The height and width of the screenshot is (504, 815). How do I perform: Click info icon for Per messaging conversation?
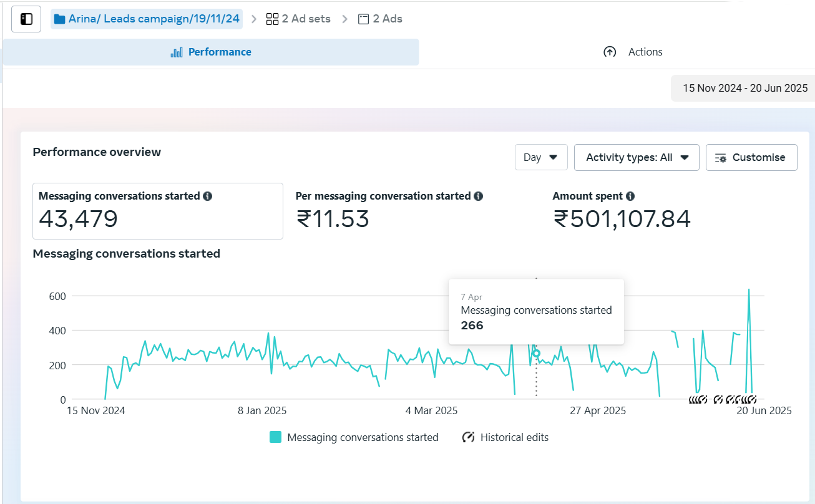478,196
